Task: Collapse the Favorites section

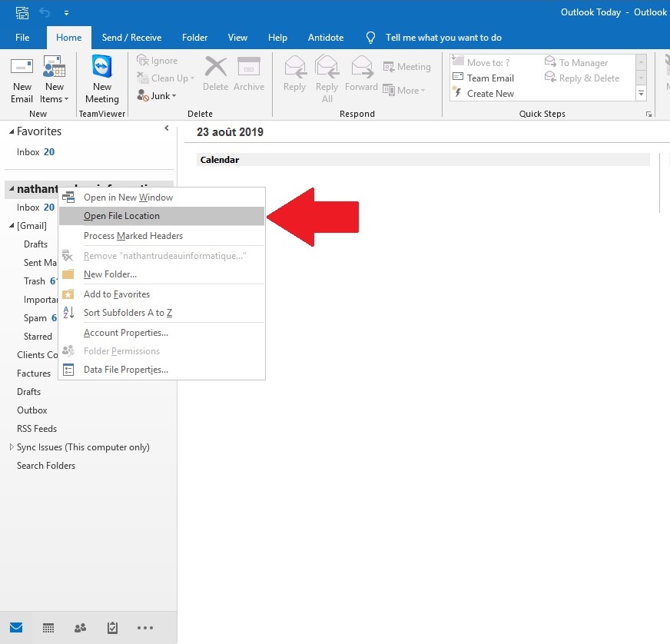Action: pos(12,131)
